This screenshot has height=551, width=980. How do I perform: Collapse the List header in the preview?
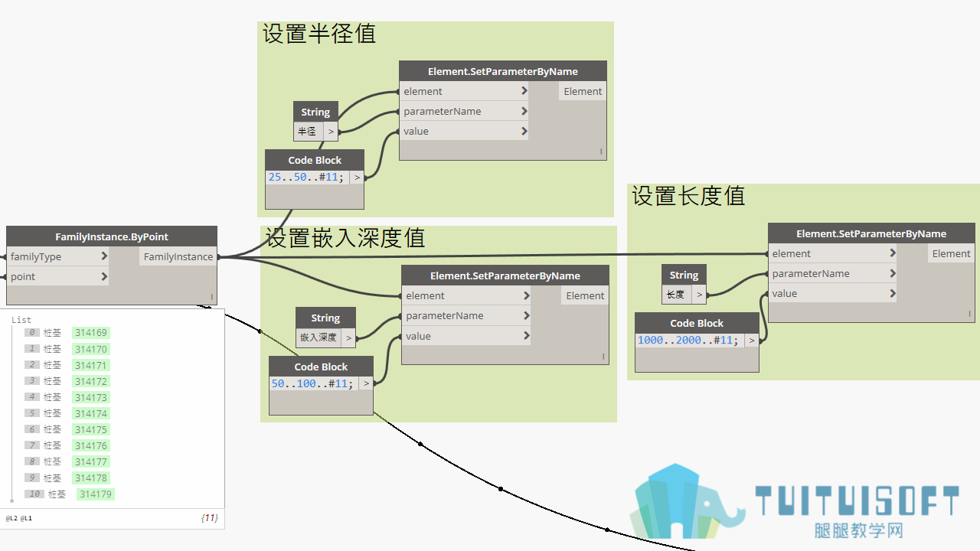point(21,320)
